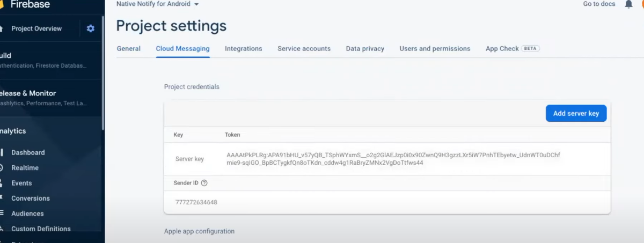Go to the Service accounts tab
644x243 pixels.
click(x=304, y=48)
